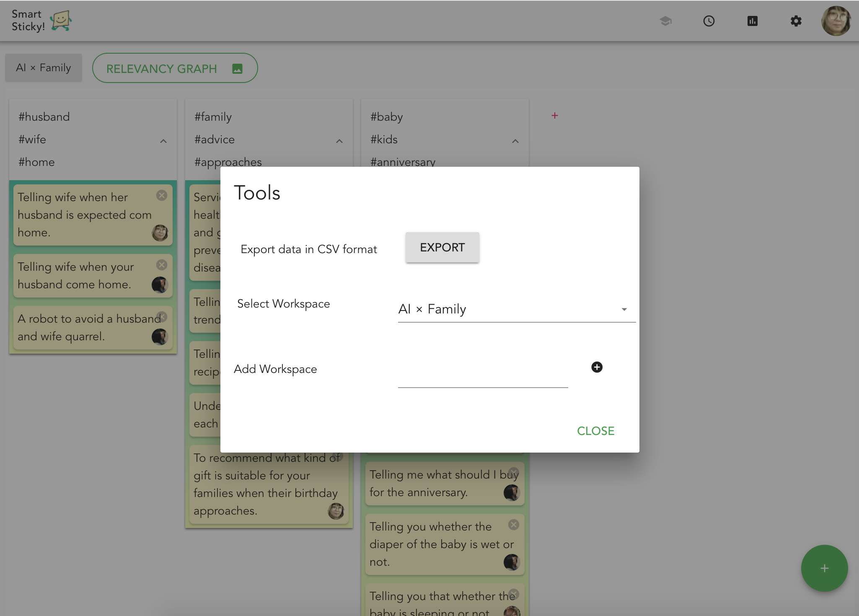Click the plus icon to add workspace
Screen dimensions: 859x616
597,367
